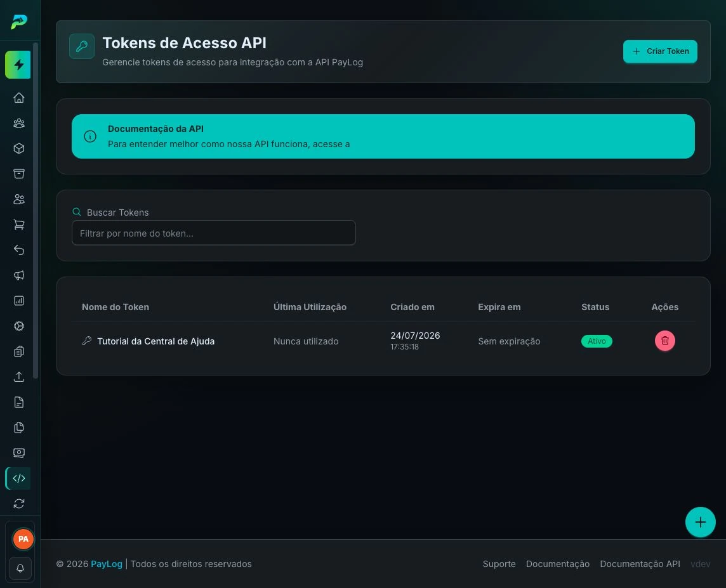
Task: Click the Criar Token button
Action: pyautogui.click(x=660, y=51)
